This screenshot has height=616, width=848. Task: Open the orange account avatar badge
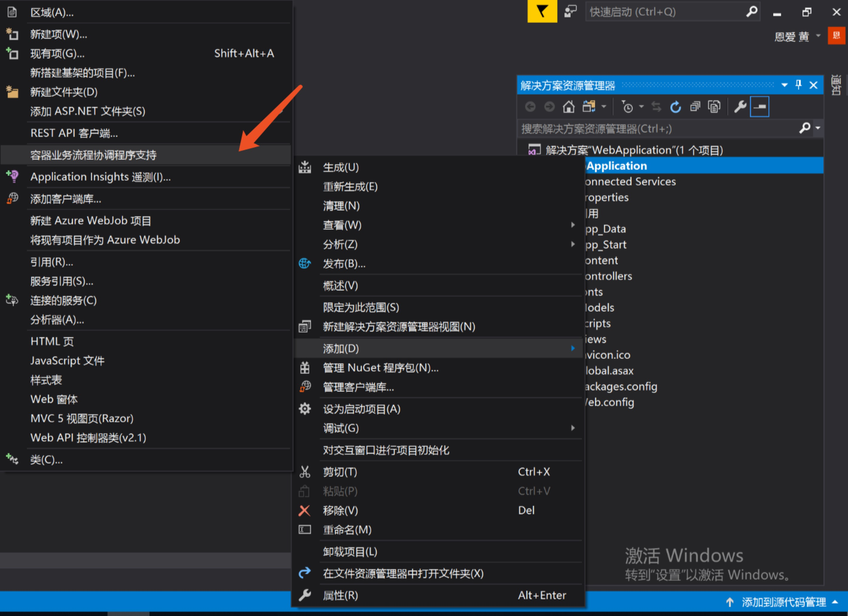pyautogui.click(x=836, y=36)
